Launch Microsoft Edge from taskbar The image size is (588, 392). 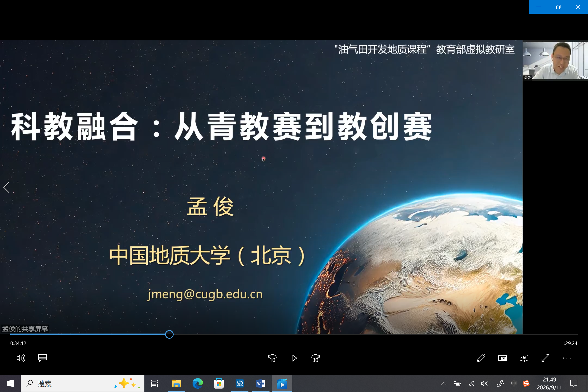(x=198, y=383)
